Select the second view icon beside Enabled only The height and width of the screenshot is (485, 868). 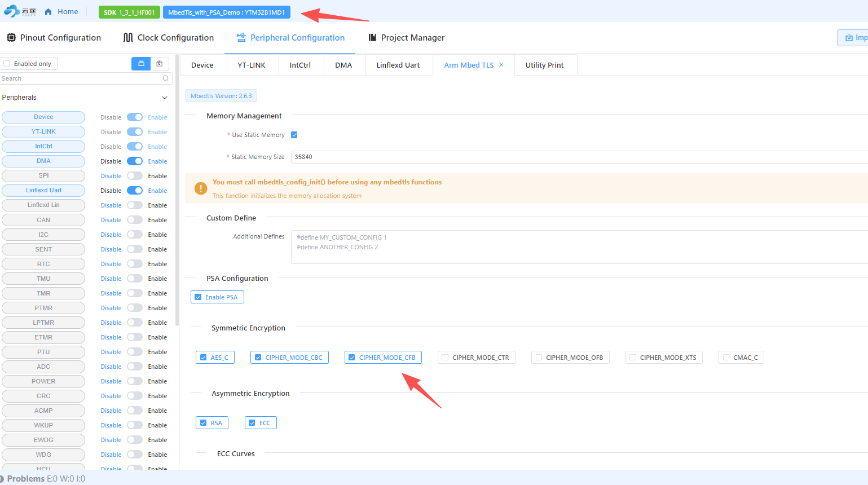point(160,64)
